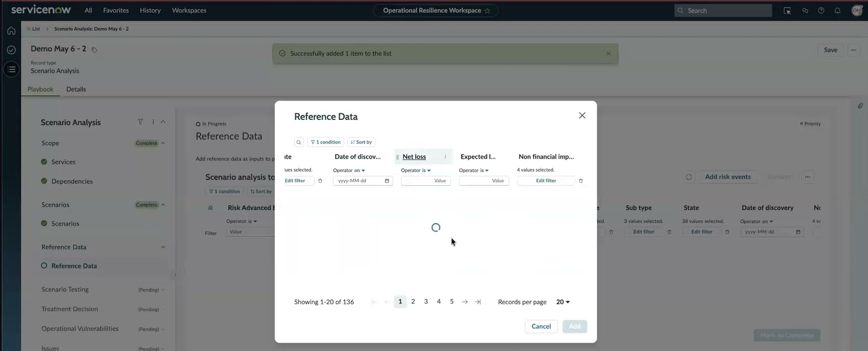868x351 pixels.
Task: Click the search icon in Reference Data dialog
Action: (x=299, y=142)
